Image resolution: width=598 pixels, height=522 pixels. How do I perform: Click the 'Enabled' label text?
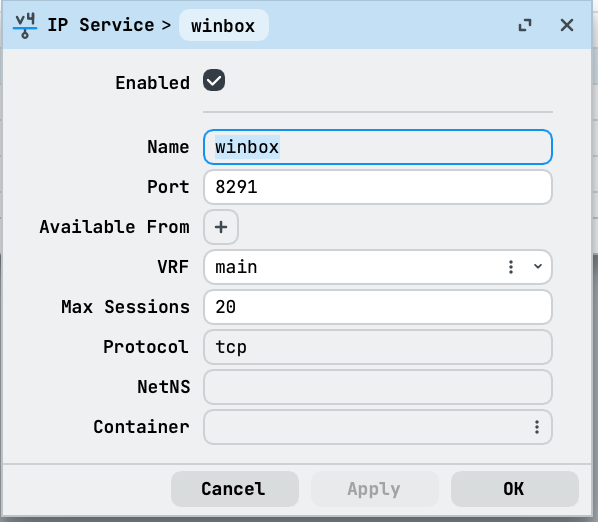click(x=153, y=83)
